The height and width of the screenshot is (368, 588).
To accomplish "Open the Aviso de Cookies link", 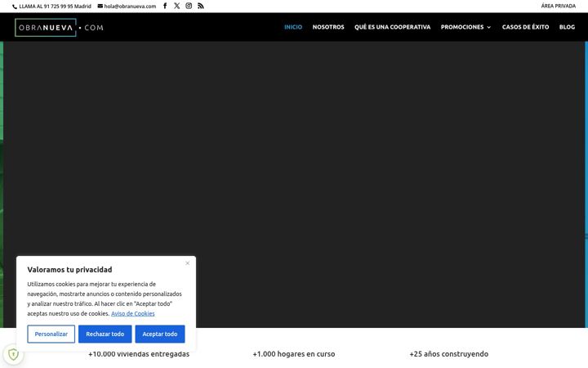I will [133, 313].
